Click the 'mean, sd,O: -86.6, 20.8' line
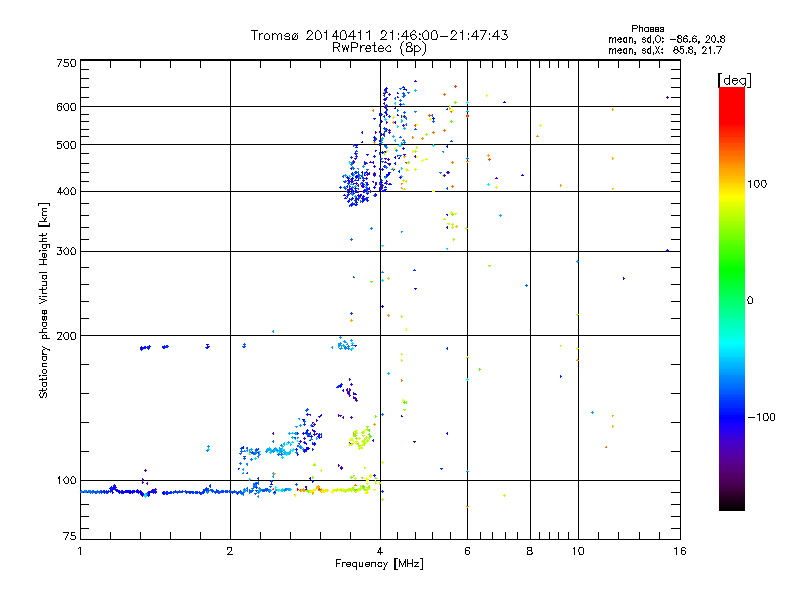 click(666, 39)
